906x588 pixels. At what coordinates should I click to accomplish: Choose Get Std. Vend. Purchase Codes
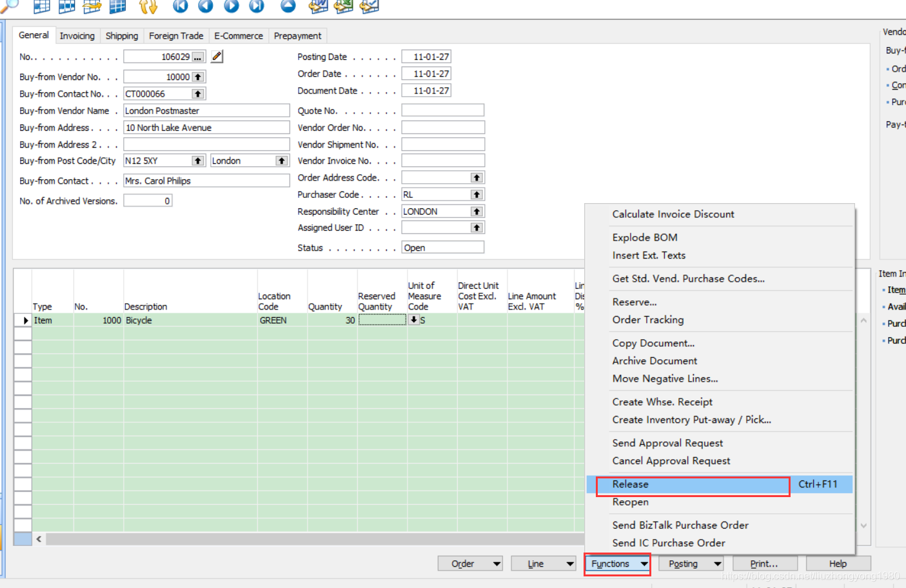720,279
